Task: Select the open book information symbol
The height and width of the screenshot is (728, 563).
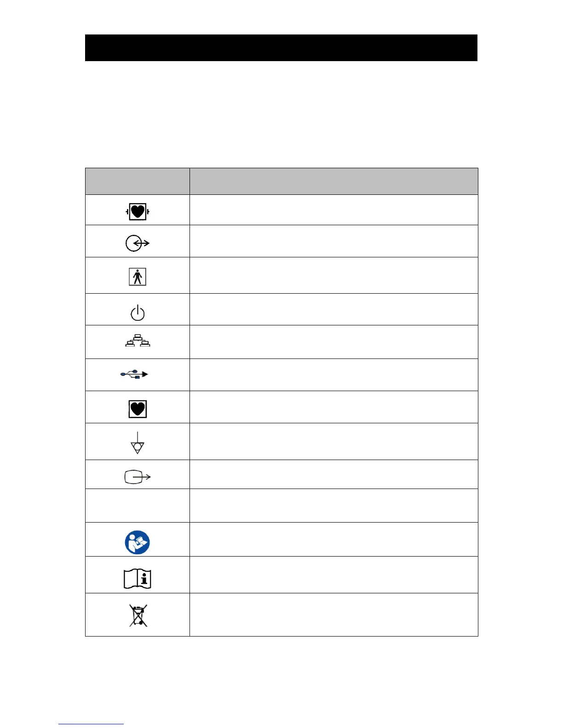Action: [138, 579]
